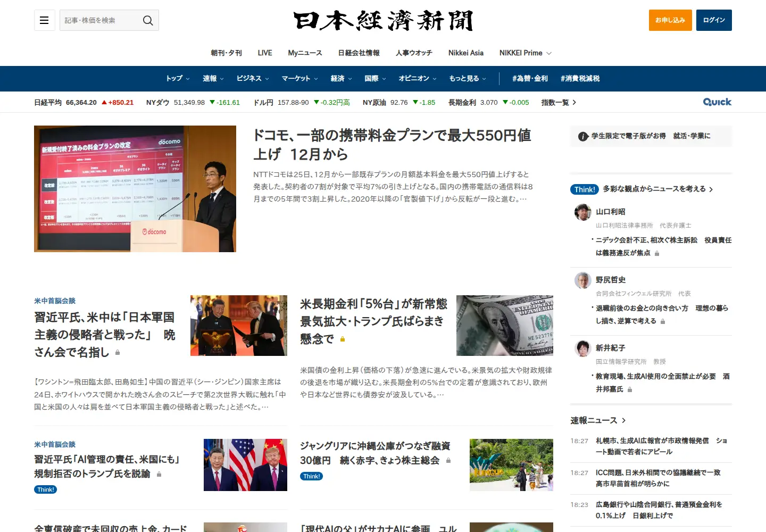Open the #為替・金利 topic link
Viewport: 766px width, 532px height.
530,78
